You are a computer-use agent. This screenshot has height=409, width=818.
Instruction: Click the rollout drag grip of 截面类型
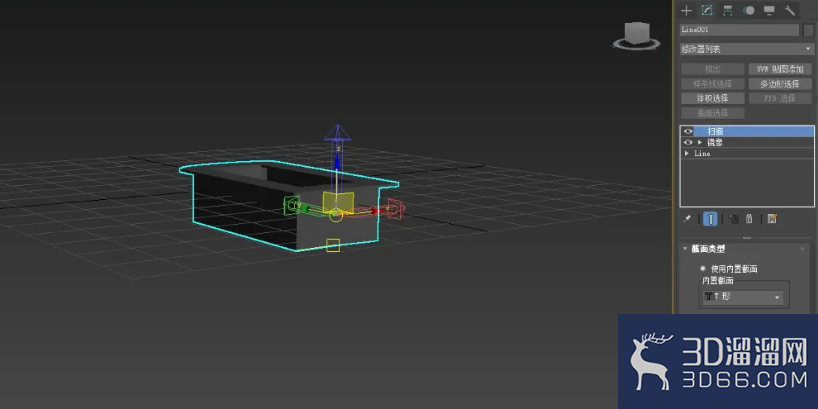click(802, 249)
